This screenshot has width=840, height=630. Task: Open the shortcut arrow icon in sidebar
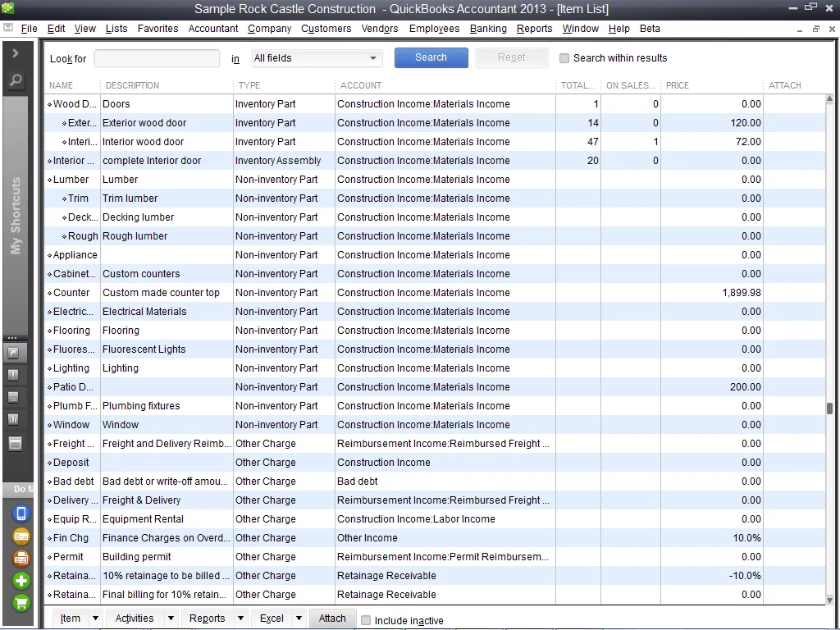tap(15, 354)
